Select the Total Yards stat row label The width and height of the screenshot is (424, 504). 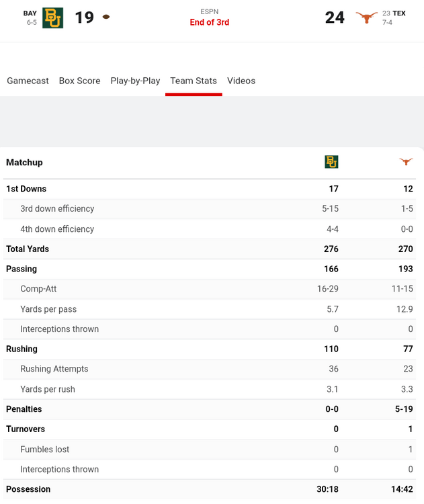(28, 249)
